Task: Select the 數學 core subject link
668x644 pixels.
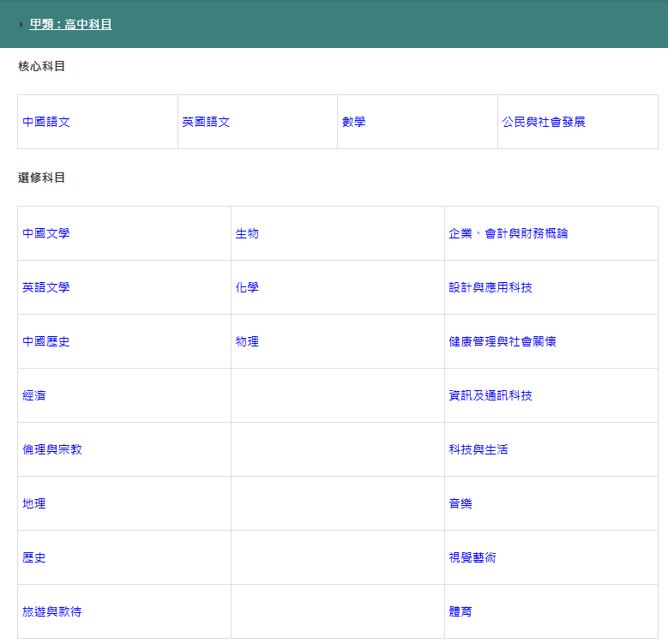Action: pyautogui.click(x=353, y=122)
